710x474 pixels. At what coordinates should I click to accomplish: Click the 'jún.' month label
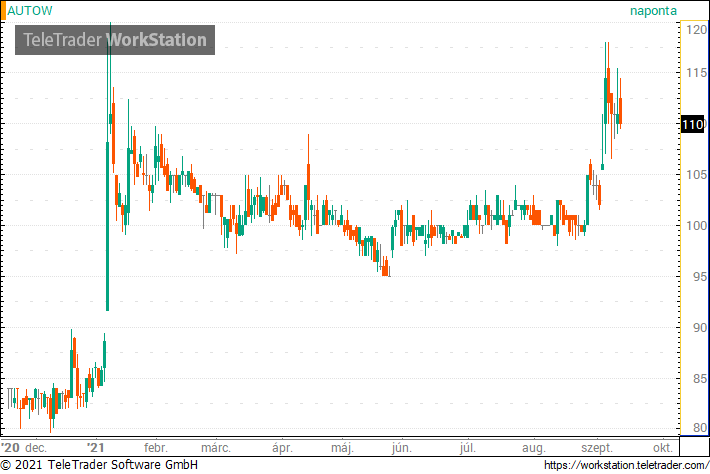(x=402, y=448)
